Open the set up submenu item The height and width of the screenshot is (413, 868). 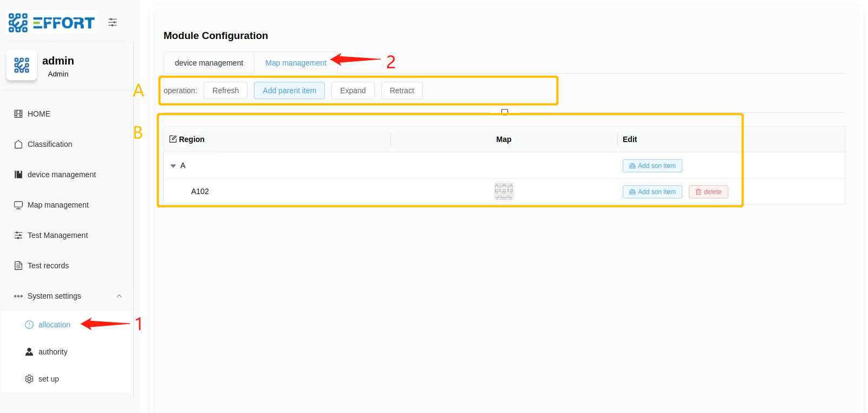pos(48,379)
